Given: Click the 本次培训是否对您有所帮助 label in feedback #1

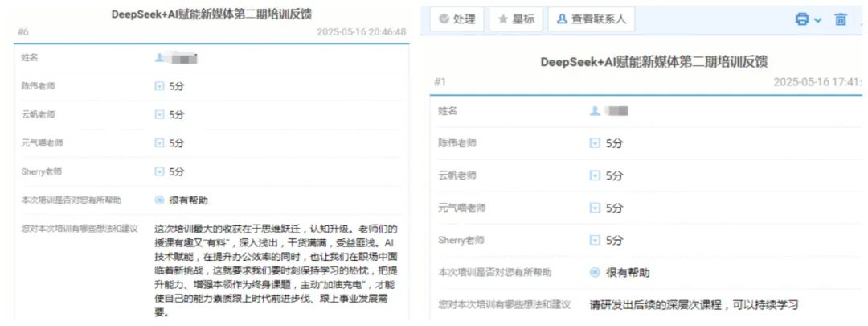Looking at the screenshot, I should (495, 273).
